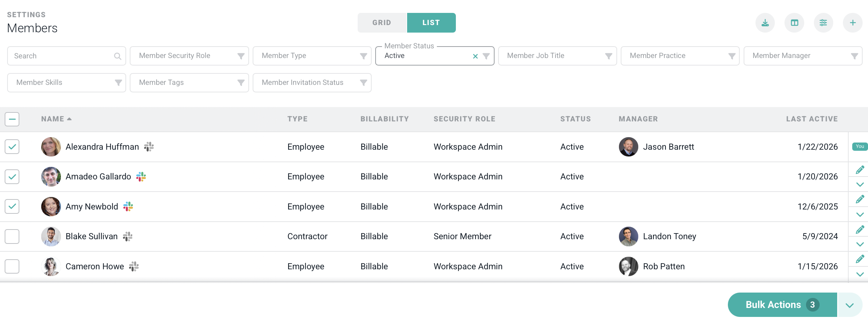This screenshot has height=323, width=868.
Task: Expand the row chevron for Cameron Howe
Action: (x=860, y=275)
